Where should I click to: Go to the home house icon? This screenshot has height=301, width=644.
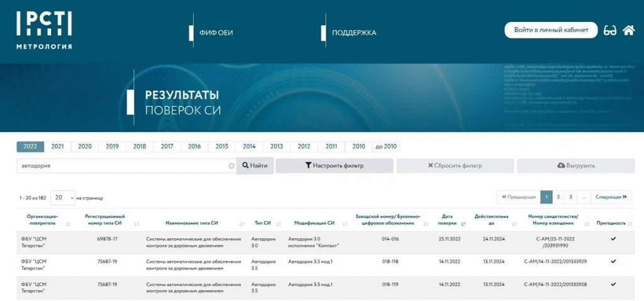click(x=628, y=30)
